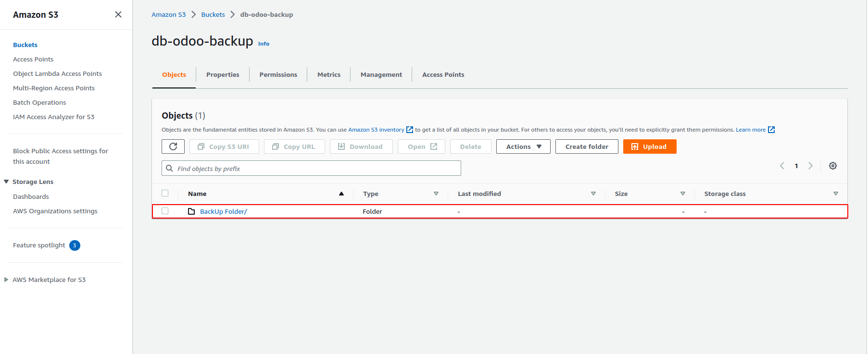Focus the Find objects by prefix field
The width and height of the screenshot is (868, 354).
(317, 169)
